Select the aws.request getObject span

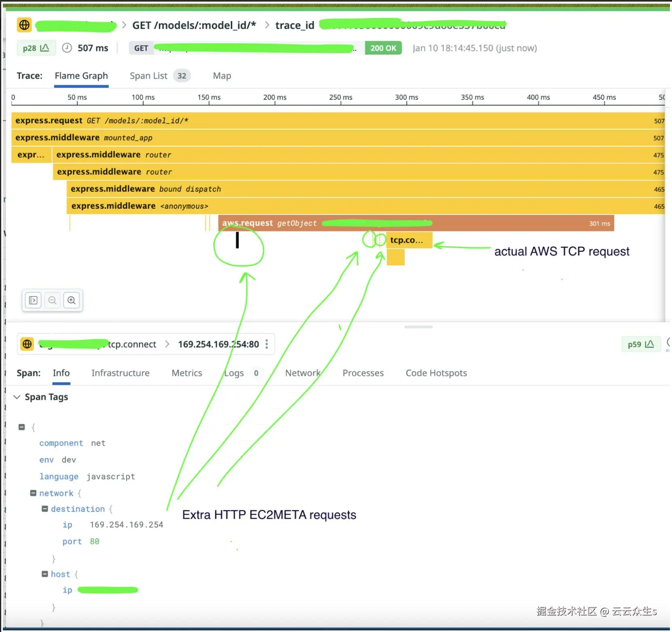click(x=416, y=223)
